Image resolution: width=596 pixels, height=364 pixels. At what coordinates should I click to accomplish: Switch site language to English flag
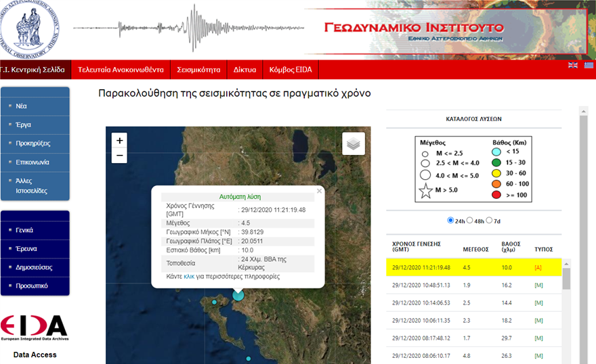573,65
